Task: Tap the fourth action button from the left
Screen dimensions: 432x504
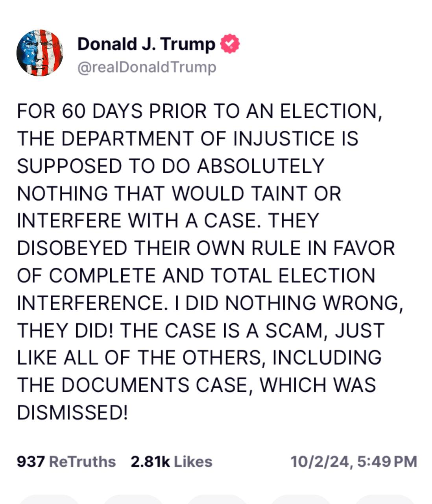Action: click(301, 499)
